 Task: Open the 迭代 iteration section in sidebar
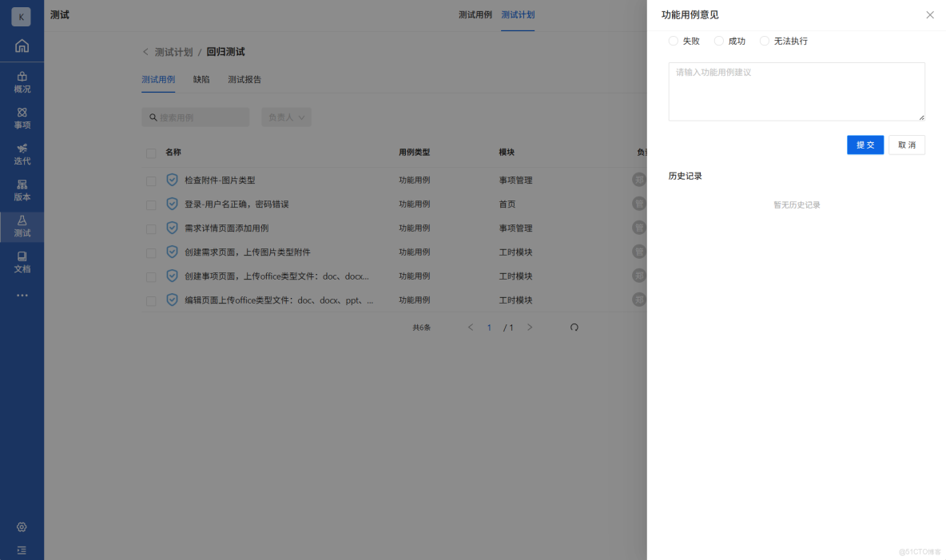[x=21, y=152]
